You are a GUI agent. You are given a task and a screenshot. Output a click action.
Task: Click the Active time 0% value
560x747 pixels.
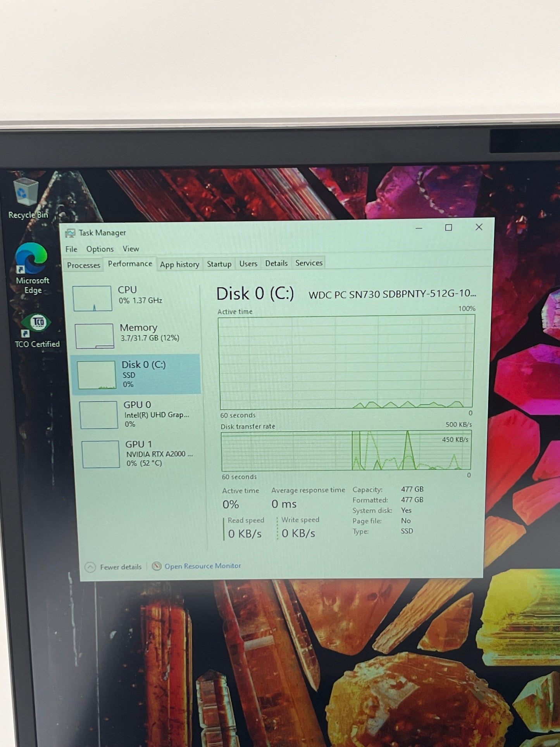click(231, 504)
